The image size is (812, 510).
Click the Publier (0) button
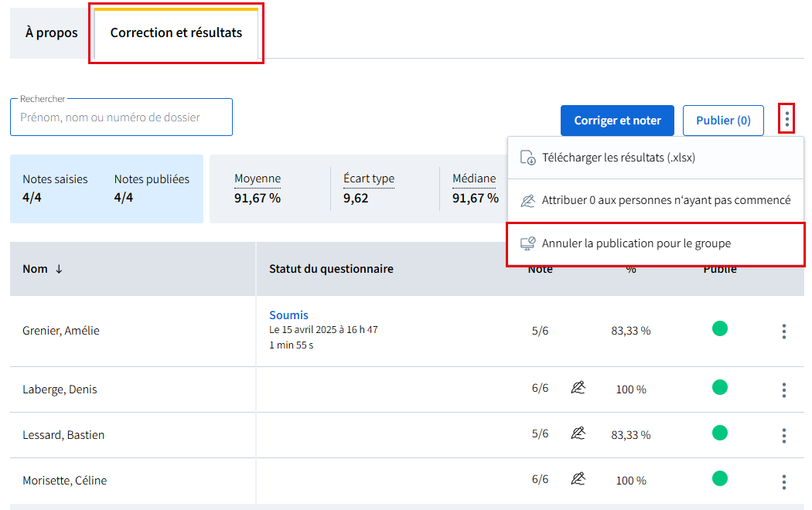click(723, 121)
